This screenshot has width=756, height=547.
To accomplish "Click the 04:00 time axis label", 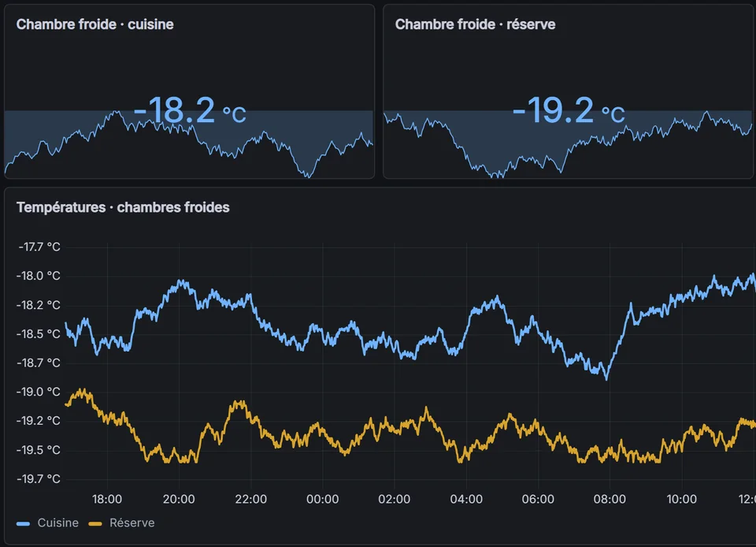I will pyautogui.click(x=466, y=499).
